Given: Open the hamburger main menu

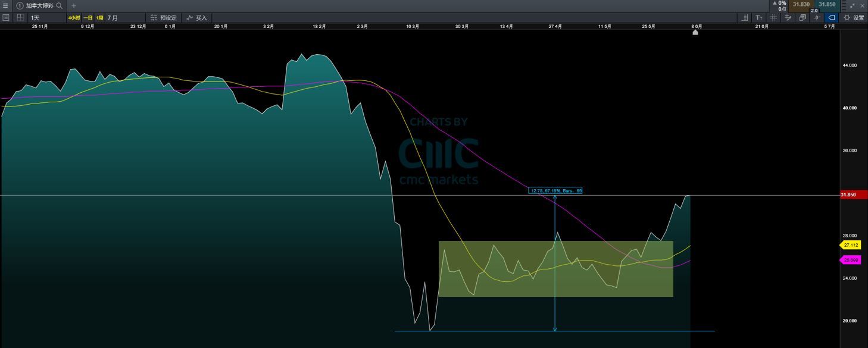Looking at the screenshot, I should click(5, 5).
